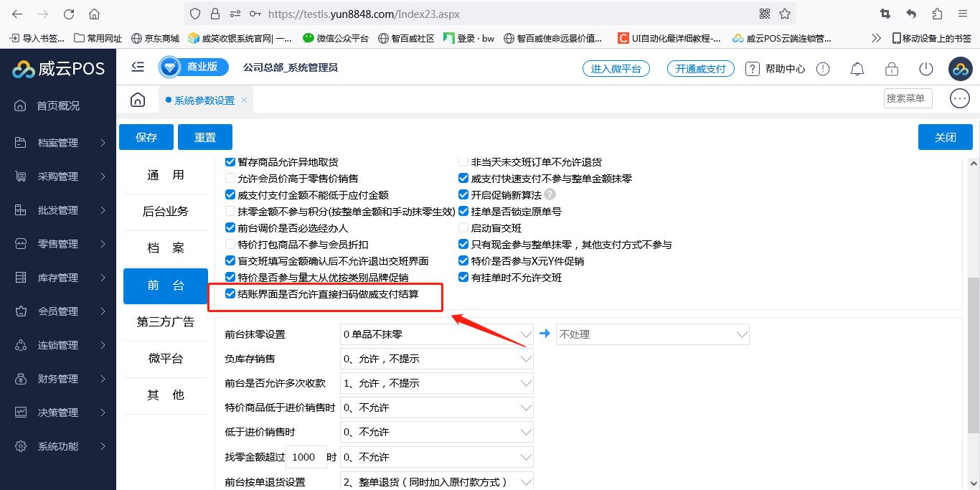Click the sidebar collapse menu icon
The height and width of the screenshot is (490, 980).
click(138, 67)
